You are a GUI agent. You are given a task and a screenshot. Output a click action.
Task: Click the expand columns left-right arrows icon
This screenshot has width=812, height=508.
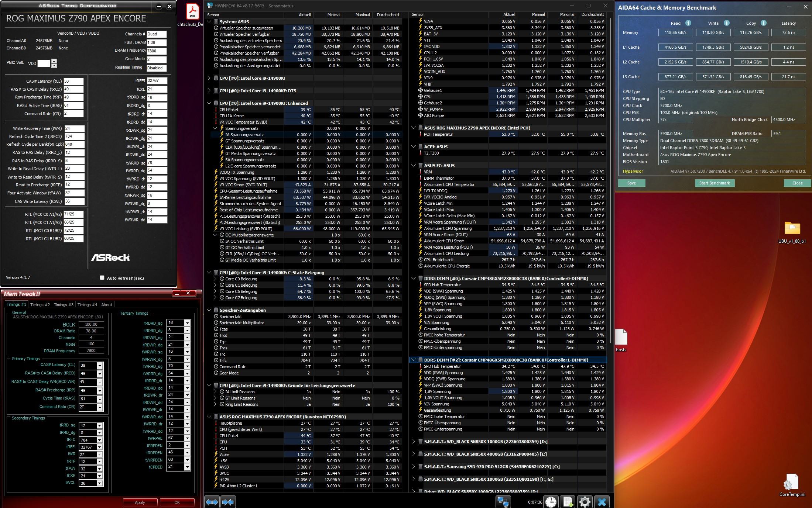(212, 502)
